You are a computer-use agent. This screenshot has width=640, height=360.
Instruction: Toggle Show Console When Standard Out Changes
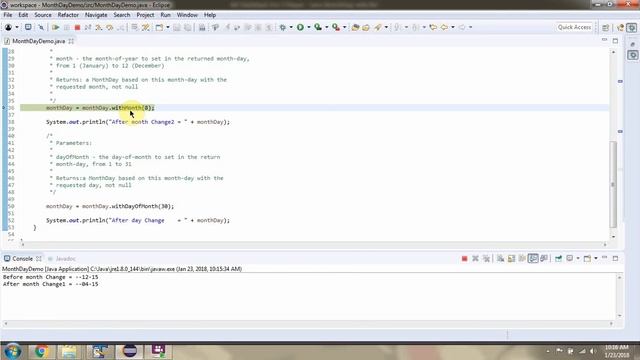[533, 258]
